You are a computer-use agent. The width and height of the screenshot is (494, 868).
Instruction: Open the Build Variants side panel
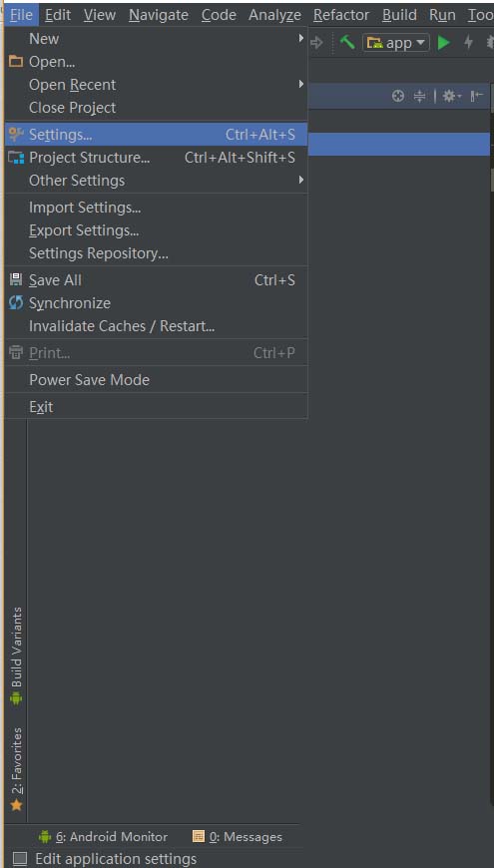click(x=17, y=655)
